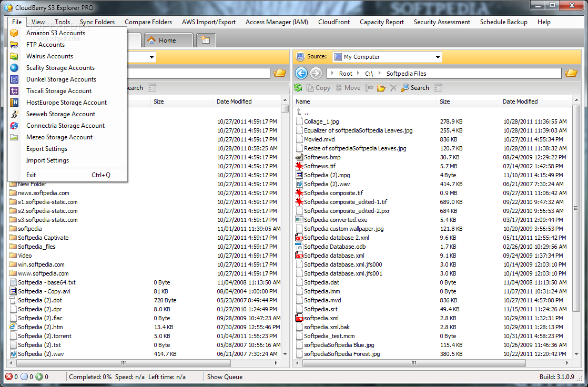This screenshot has height=387, width=588.
Task: Select Softpedia converted.exe
Action: click(x=336, y=220)
